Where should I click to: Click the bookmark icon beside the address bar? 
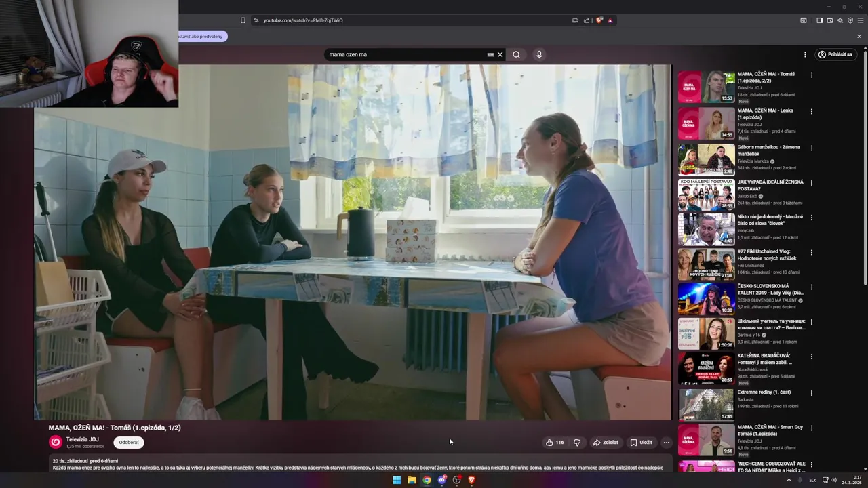click(243, 20)
